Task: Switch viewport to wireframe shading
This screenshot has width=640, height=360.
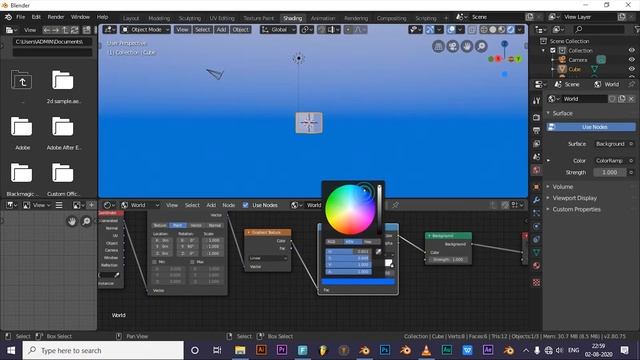Action: [x=484, y=30]
